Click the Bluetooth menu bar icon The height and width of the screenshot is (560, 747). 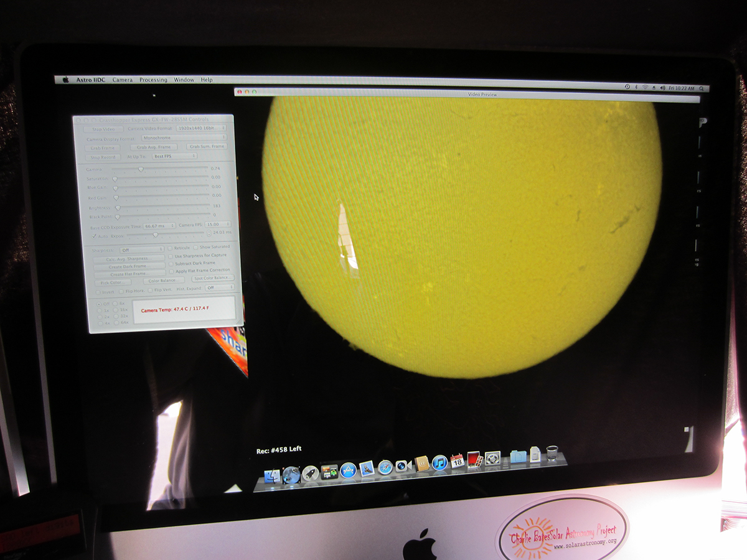click(x=636, y=87)
